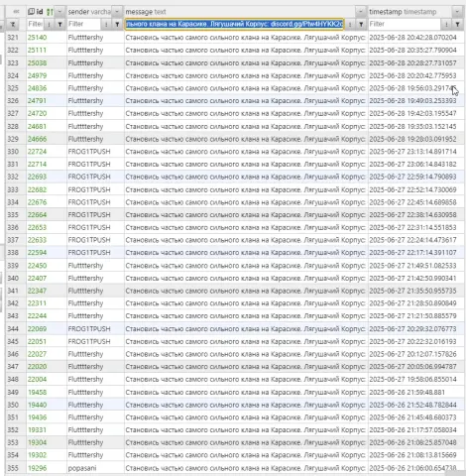Click the funnel filter icon of the timestamp column
Screen dimensions: 466x476
pos(457,24)
